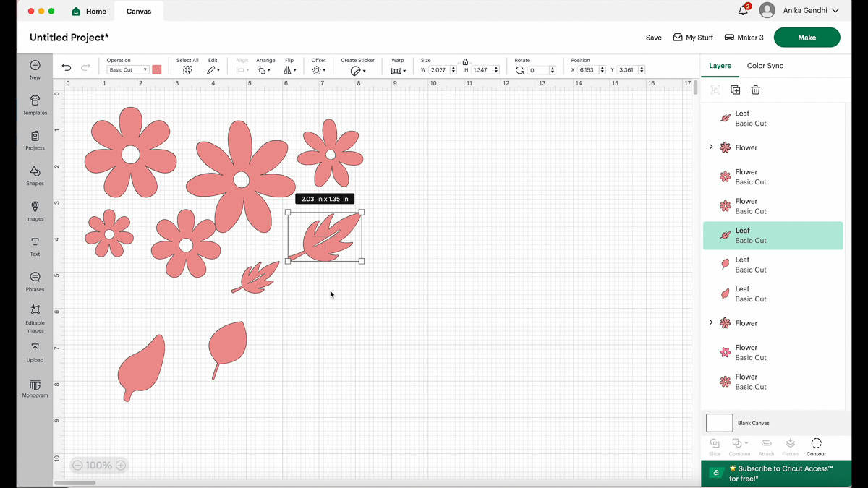
Task: Click the Upload icon
Action: [x=35, y=348]
